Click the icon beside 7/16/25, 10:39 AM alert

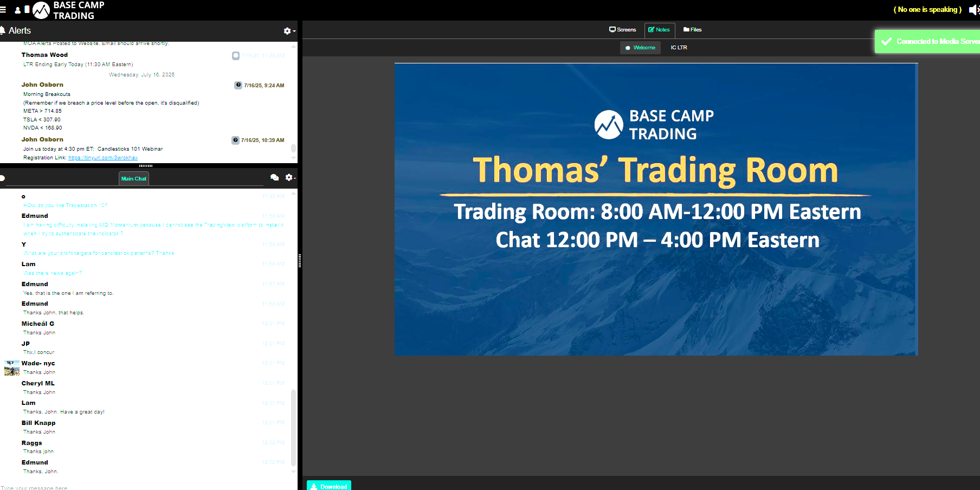(235, 140)
